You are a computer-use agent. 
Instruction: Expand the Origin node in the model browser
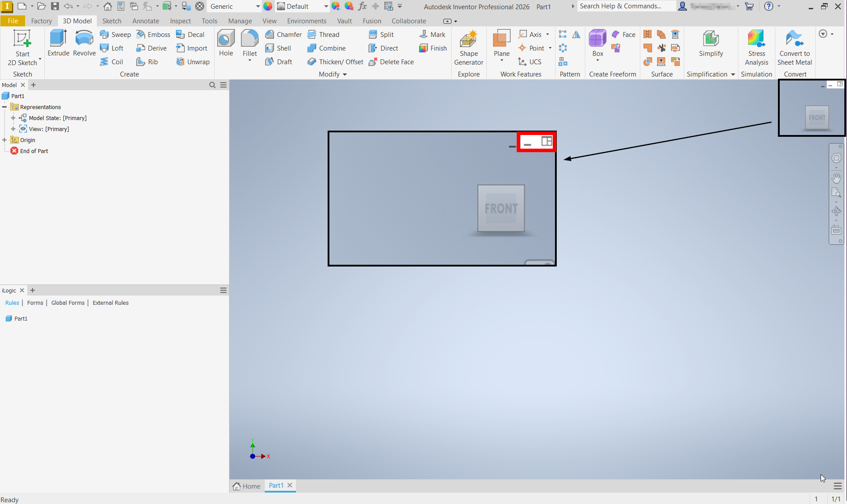click(5, 139)
